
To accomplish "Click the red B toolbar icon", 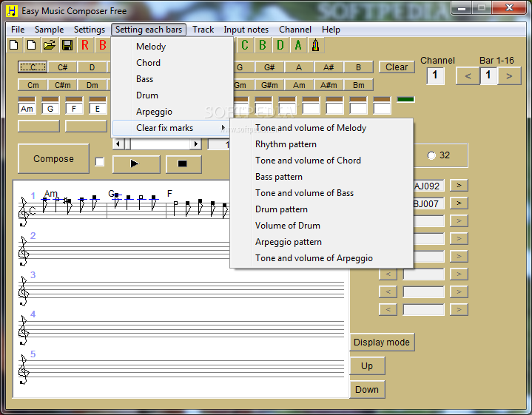I will click(102, 45).
